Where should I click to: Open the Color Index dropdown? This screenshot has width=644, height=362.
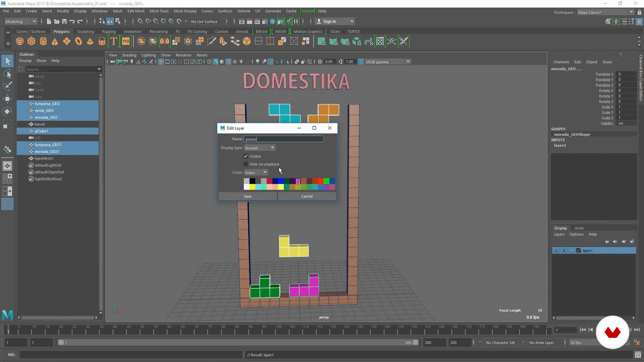tap(256, 172)
